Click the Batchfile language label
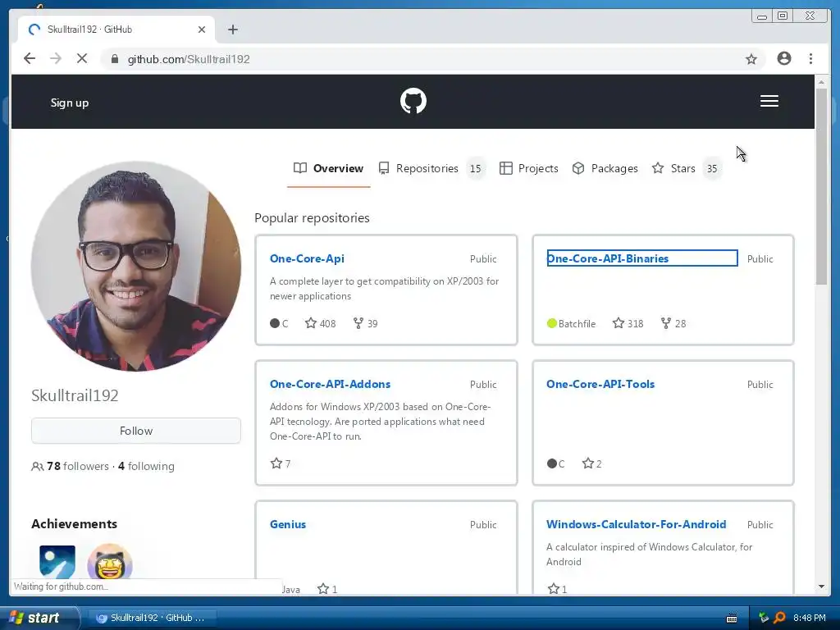This screenshot has height=630, width=840. coord(577,323)
